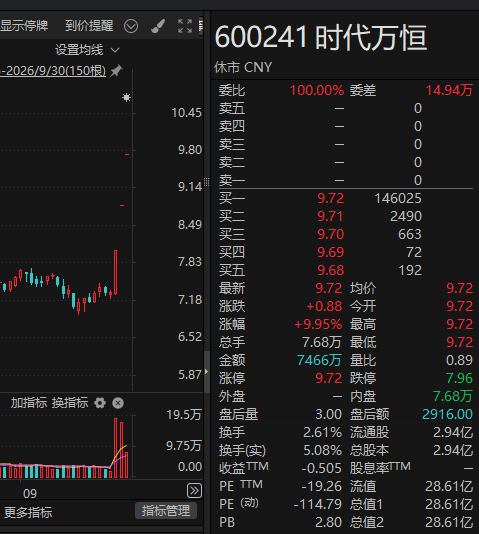Click the double-arrow scroll forward icon
Screen dimensions: 479x534
pos(194,491)
